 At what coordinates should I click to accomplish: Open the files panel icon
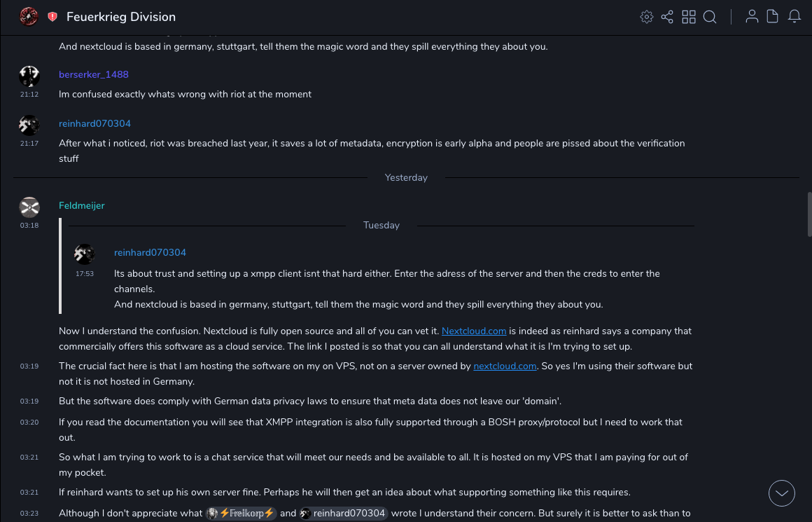(773, 17)
